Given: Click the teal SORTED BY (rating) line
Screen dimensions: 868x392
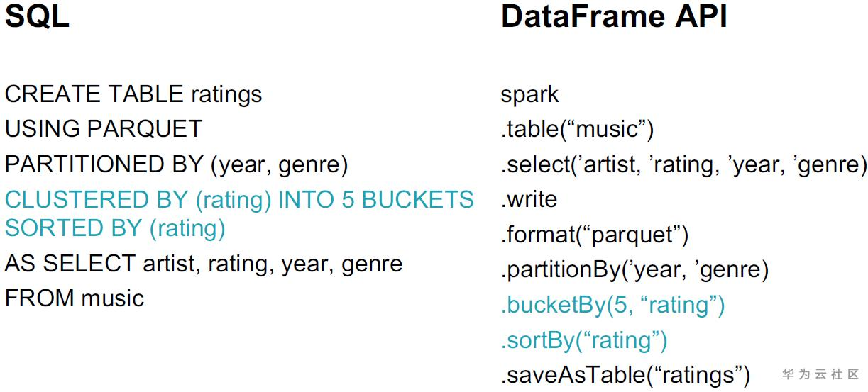Looking at the screenshot, I should pyautogui.click(x=115, y=228).
